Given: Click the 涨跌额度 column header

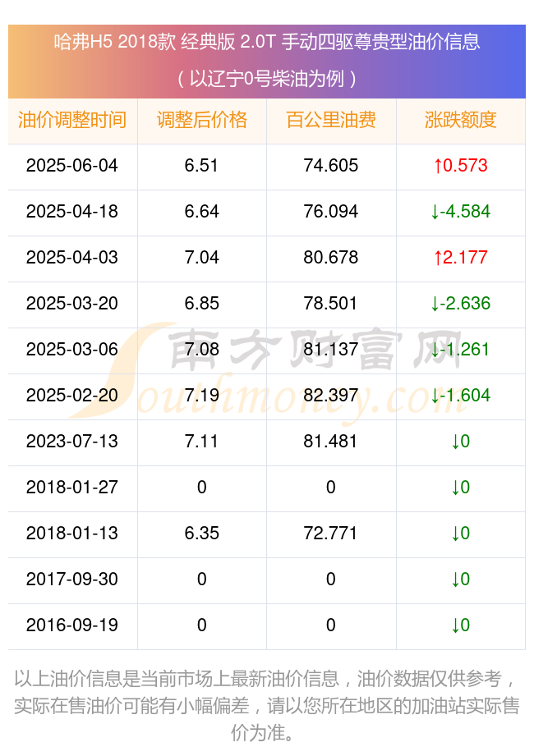Looking at the screenshot, I should pyautogui.click(x=461, y=121).
